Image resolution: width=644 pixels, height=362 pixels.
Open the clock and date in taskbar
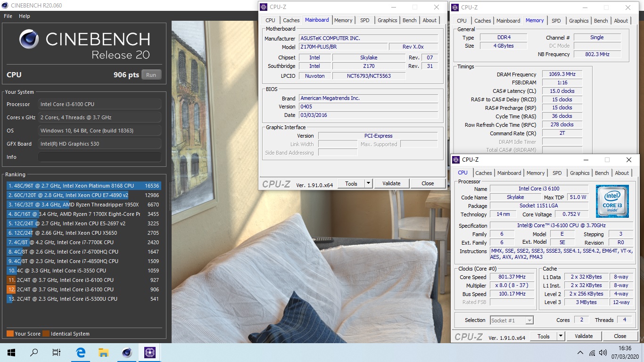(625, 353)
